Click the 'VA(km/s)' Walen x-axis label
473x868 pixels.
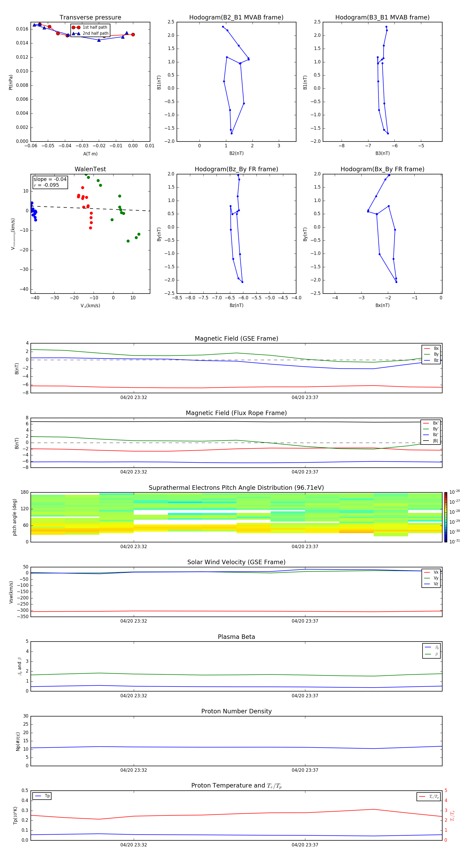pos(90,306)
